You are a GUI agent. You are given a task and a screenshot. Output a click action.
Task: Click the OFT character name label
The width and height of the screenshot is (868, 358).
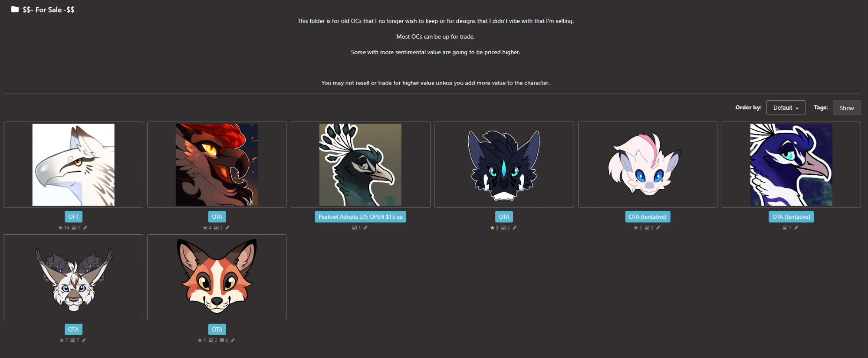[x=73, y=217]
